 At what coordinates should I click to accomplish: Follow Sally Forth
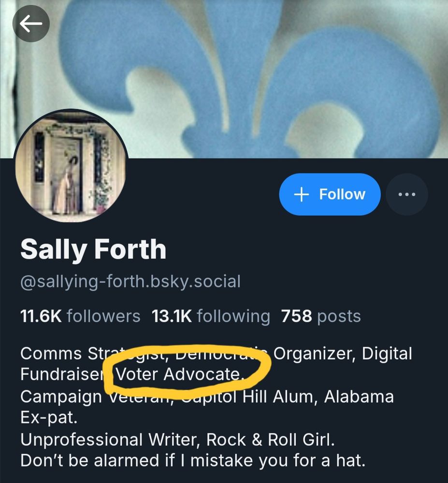[329, 194]
